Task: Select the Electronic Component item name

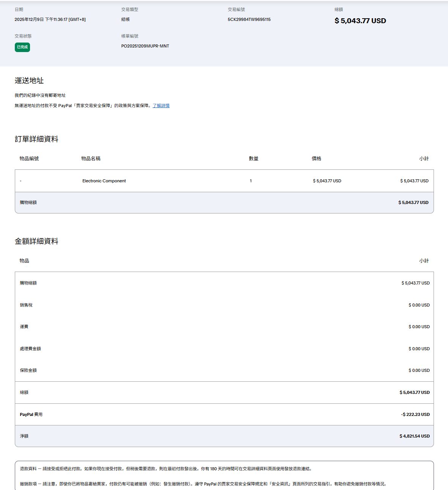Action: pos(104,181)
